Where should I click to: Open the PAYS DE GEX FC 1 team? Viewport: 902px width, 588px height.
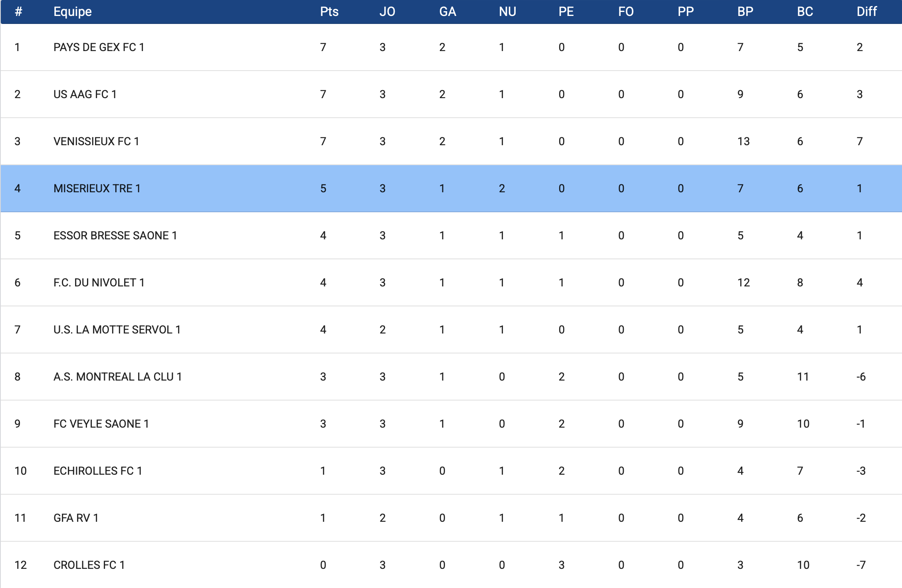coord(99,47)
